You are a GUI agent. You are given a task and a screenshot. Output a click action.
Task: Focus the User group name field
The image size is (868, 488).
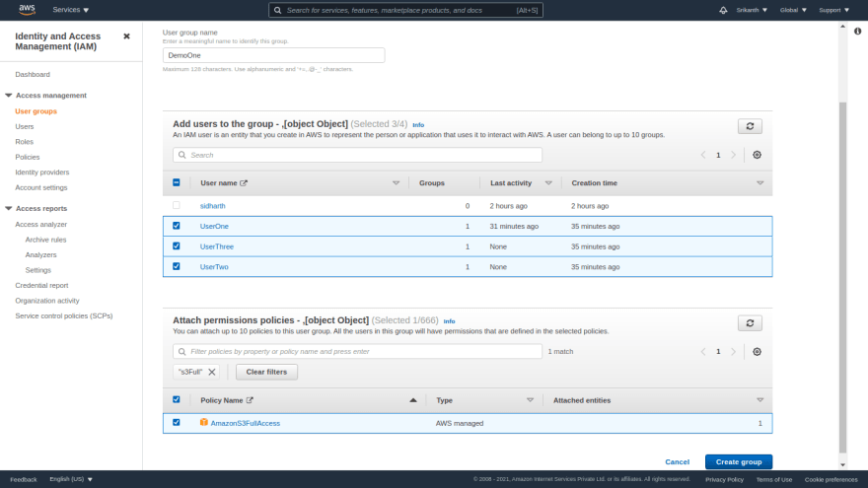tap(273, 55)
